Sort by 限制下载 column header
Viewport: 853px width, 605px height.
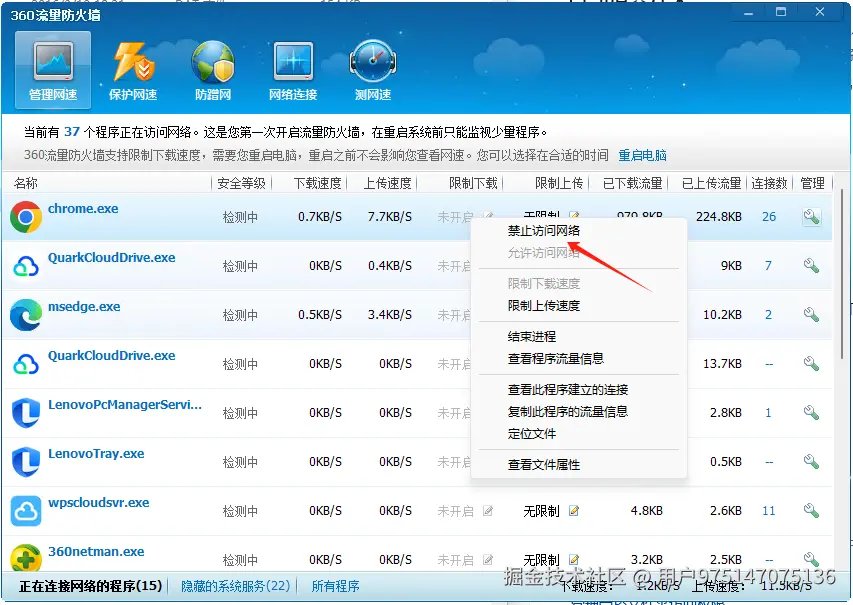(x=473, y=183)
